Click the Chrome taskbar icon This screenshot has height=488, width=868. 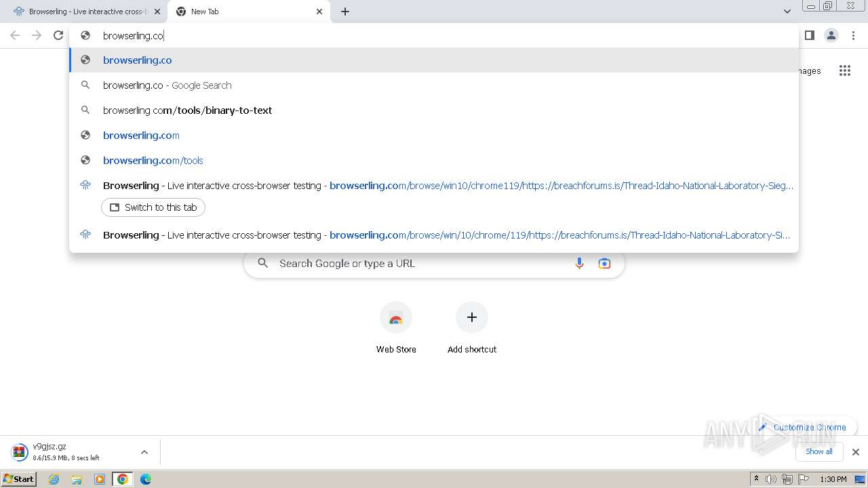123,479
